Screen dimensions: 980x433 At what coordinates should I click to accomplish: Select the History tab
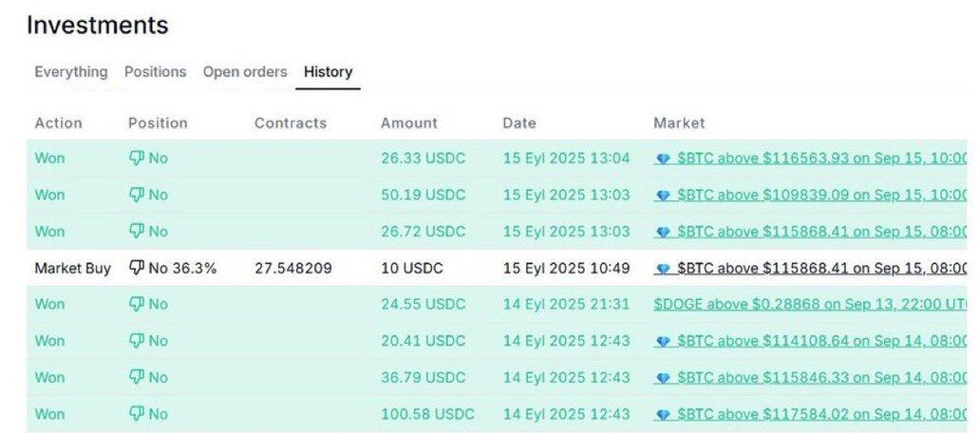pos(329,72)
